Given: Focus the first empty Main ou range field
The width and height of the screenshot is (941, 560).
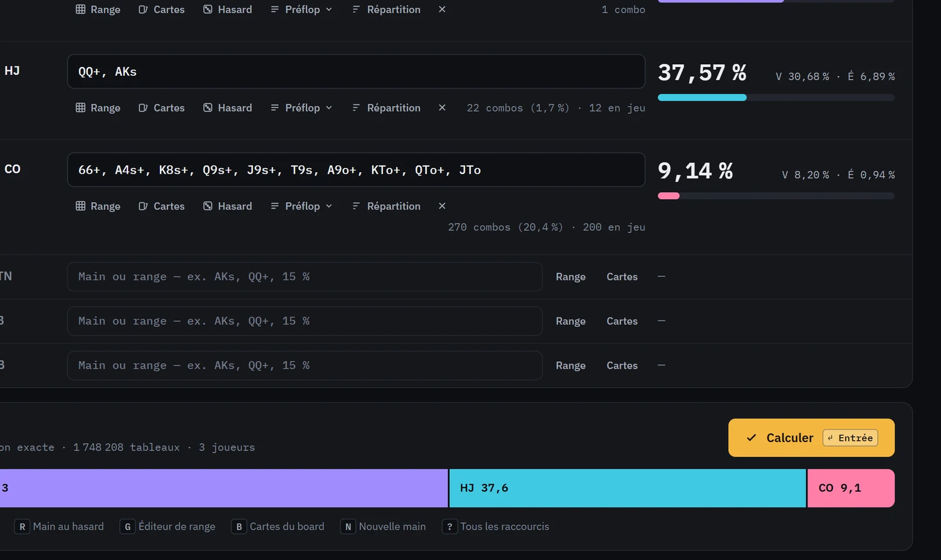Looking at the screenshot, I should coord(305,277).
